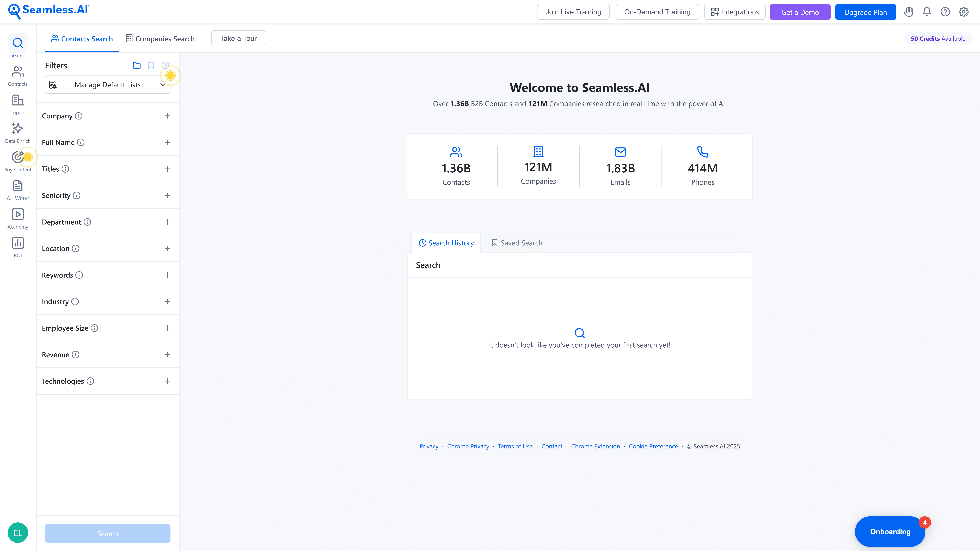Click the Get a Demo button
The height and width of the screenshot is (551, 980).
coord(800,12)
